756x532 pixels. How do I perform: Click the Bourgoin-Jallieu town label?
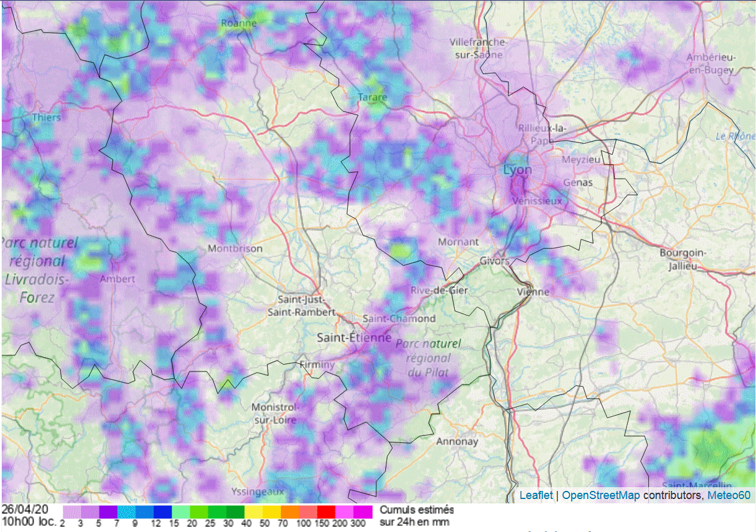pos(683,259)
